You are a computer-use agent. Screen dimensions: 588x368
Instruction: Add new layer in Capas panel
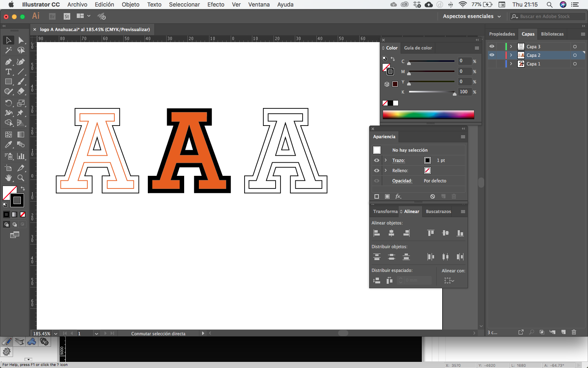(x=563, y=332)
